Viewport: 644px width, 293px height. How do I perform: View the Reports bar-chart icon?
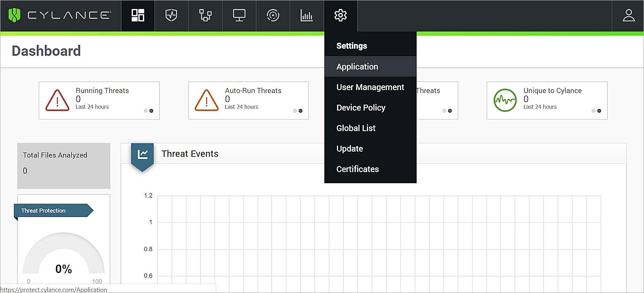(307, 15)
